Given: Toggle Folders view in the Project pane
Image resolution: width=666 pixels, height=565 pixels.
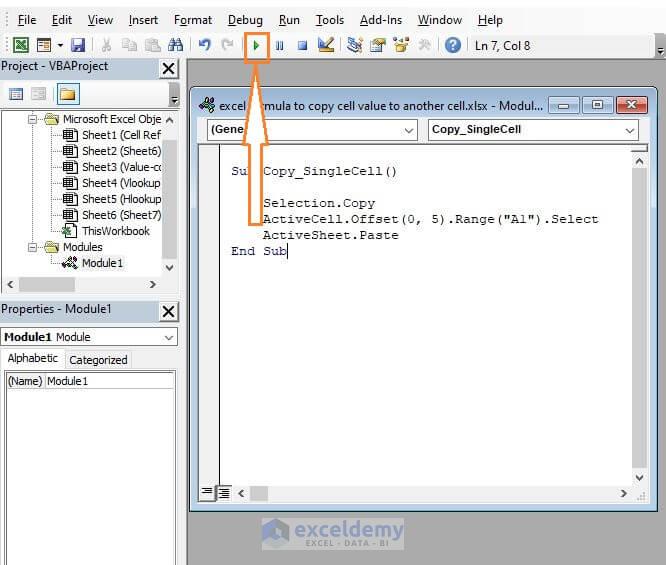Looking at the screenshot, I should (68, 94).
